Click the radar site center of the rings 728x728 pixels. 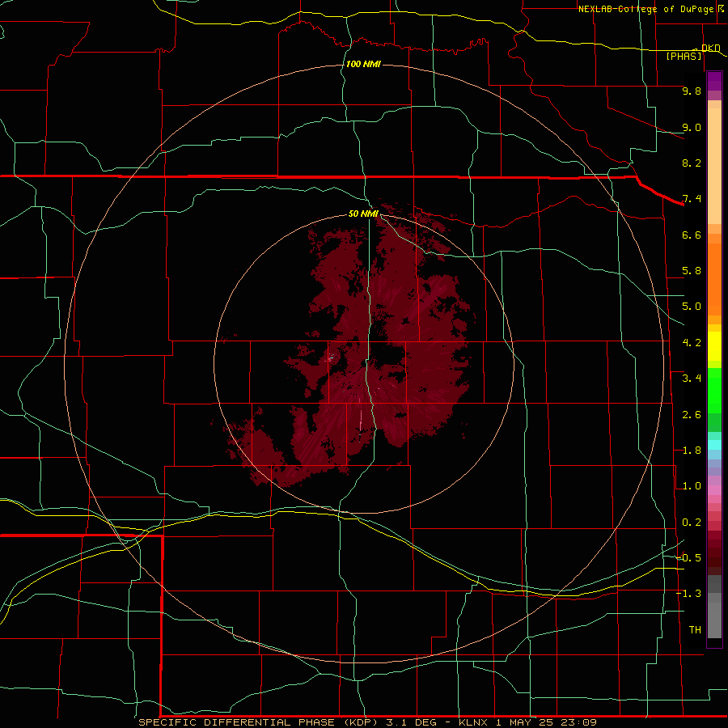pyautogui.click(x=363, y=365)
